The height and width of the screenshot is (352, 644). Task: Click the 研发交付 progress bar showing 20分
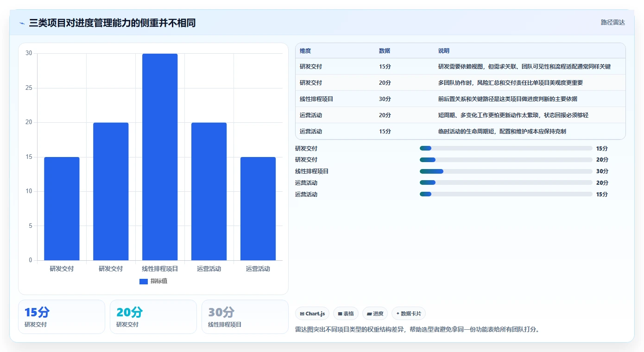[x=506, y=160]
